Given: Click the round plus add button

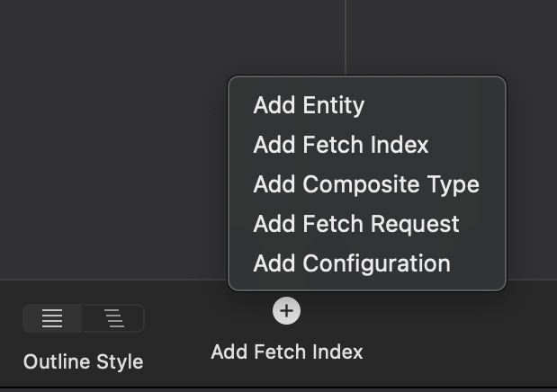Looking at the screenshot, I should (286, 311).
